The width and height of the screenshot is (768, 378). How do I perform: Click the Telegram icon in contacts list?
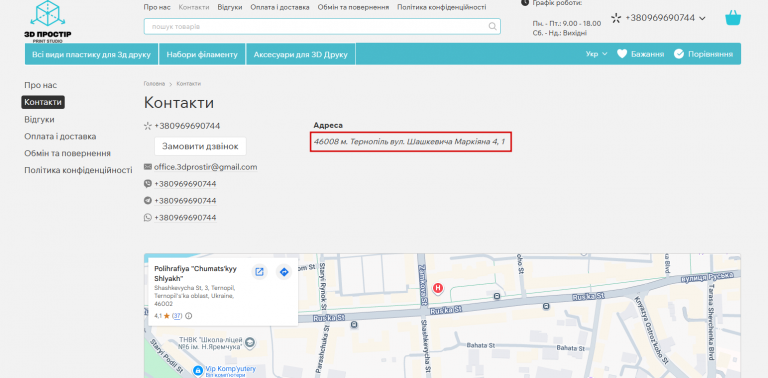[x=147, y=200]
